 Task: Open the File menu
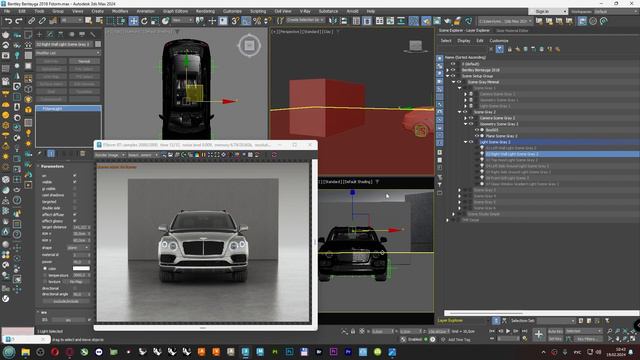pyautogui.click(x=7, y=11)
